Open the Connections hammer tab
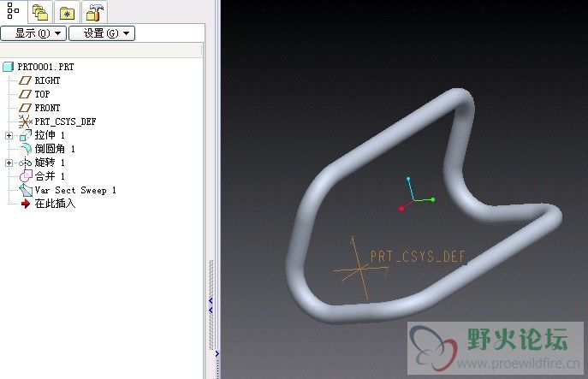Screen dimensions: 588x379 pos(94,12)
